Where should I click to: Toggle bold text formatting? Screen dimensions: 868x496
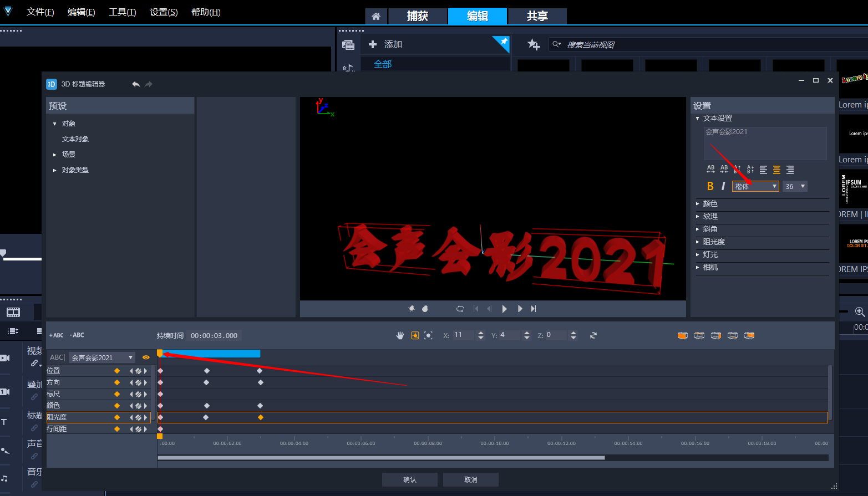[x=710, y=186]
